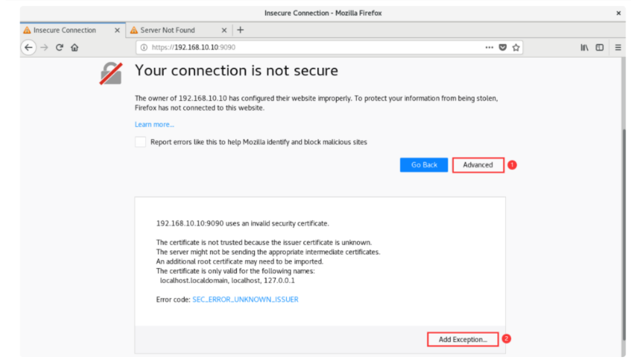
Task: Switch to the Server Not Found tab
Action: coord(179,30)
